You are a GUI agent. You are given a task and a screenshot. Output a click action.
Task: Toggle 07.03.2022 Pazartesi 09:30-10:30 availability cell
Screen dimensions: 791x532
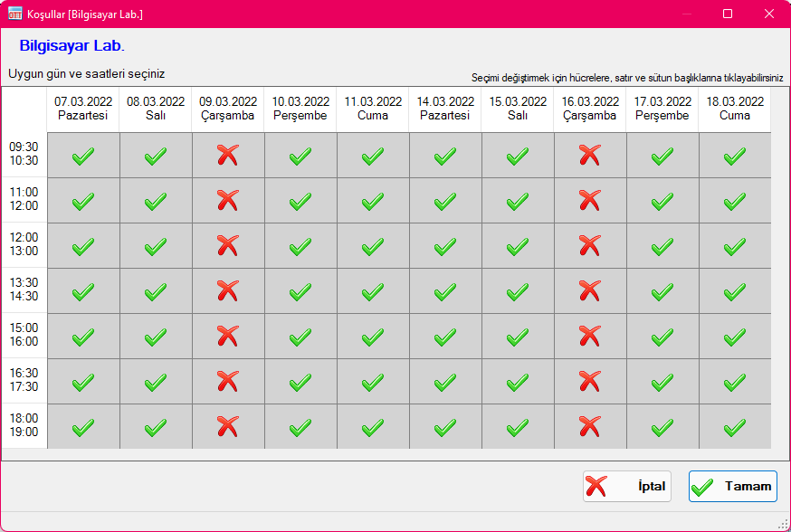(x=83, y=156)
